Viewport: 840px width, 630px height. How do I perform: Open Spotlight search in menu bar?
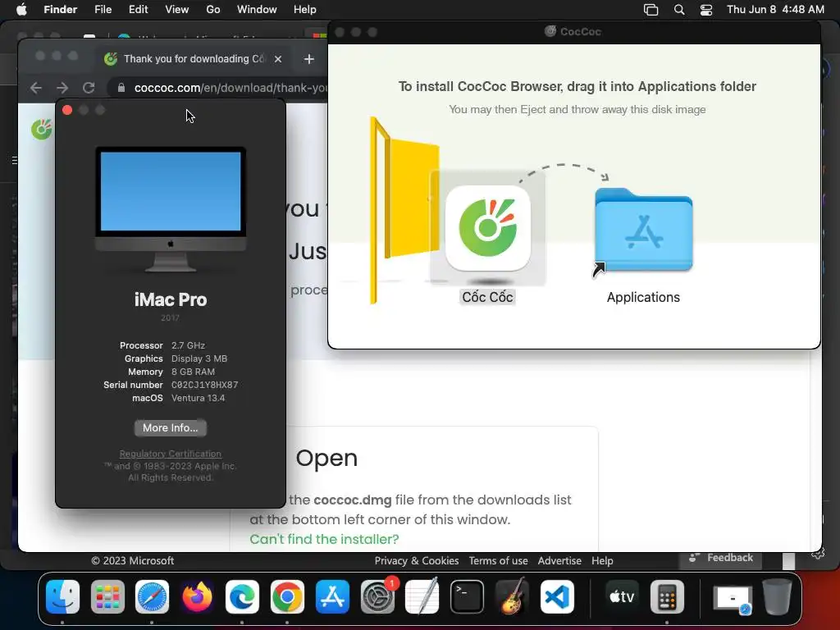click(x=678, y=10)
